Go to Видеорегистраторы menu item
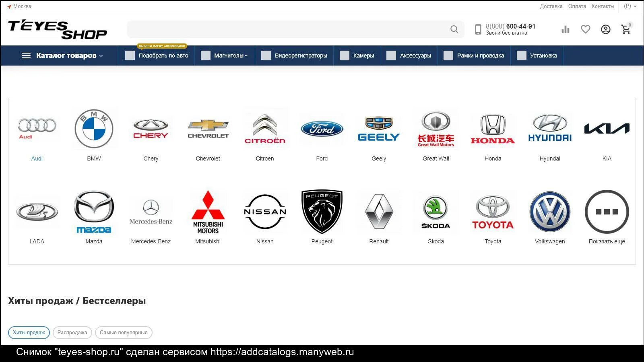The height and width of the screenshot is (362, 644). [x=294, y=56]
